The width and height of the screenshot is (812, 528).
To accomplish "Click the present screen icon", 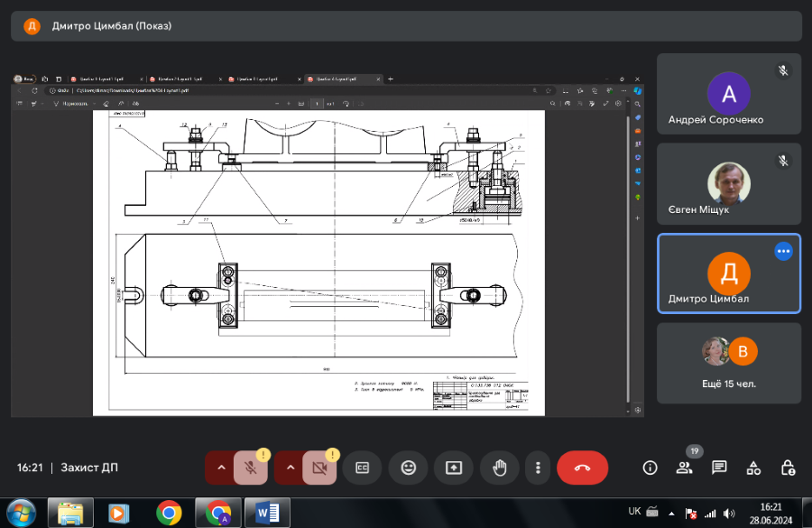I will [x=453, y=468].
